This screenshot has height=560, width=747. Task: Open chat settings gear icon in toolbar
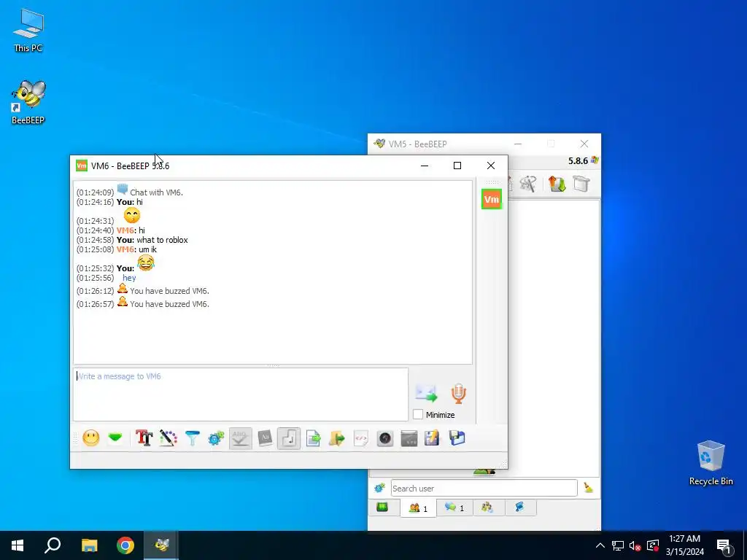[x=216, y=437]
